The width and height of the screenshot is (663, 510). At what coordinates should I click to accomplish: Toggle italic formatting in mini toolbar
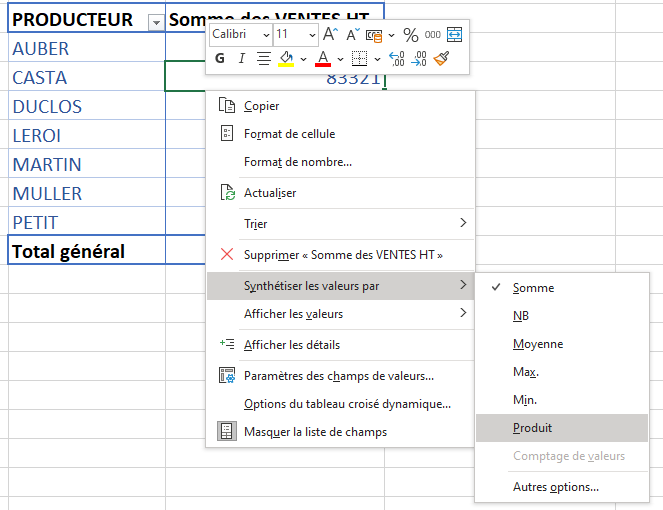(241, 59)
